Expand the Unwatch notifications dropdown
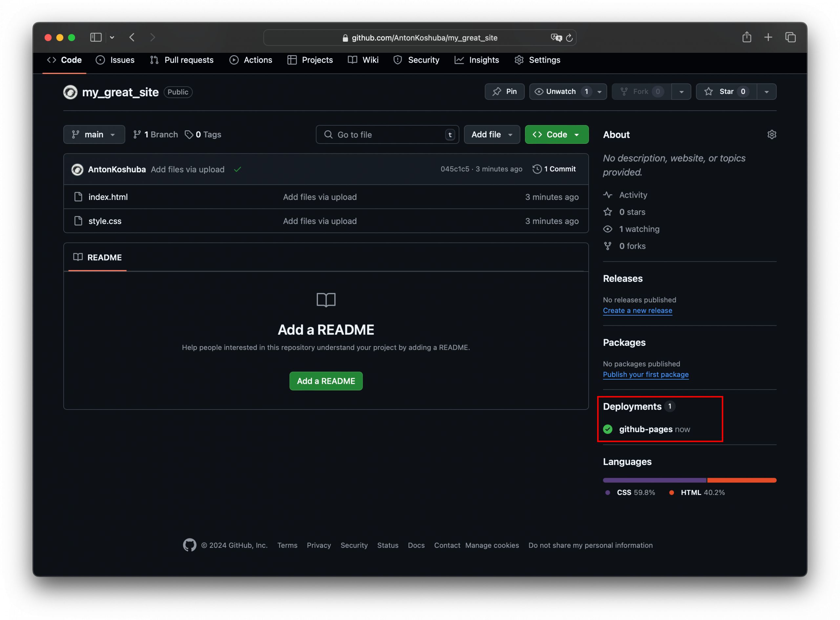840x620 pixels. tap(599, 92)
